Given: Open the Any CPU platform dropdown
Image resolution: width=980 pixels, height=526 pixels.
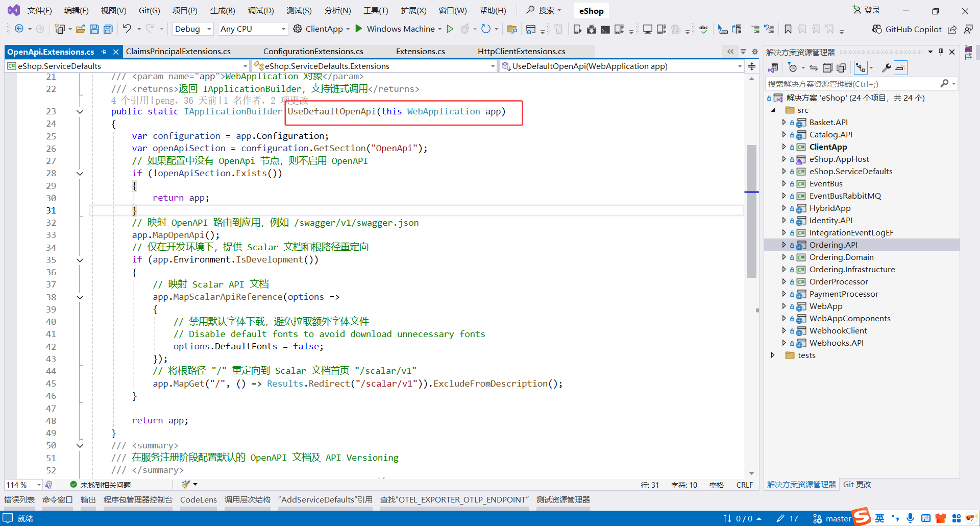Looking at the screenshot, I should coord(253,29).
